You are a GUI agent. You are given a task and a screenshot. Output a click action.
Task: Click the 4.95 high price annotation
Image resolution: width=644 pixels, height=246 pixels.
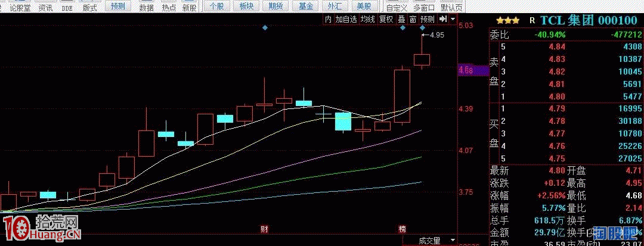click(x=437, y=35)
